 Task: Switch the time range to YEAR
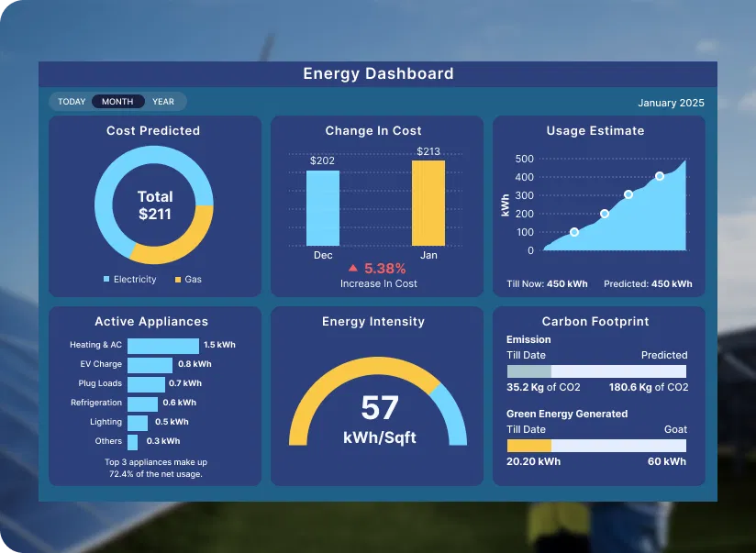pos(163,102)
